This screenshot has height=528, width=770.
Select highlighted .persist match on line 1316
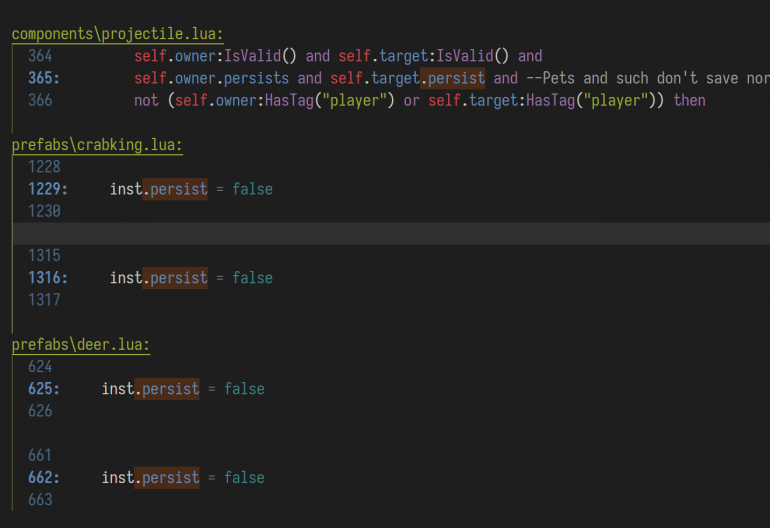(x=175, y=278)
